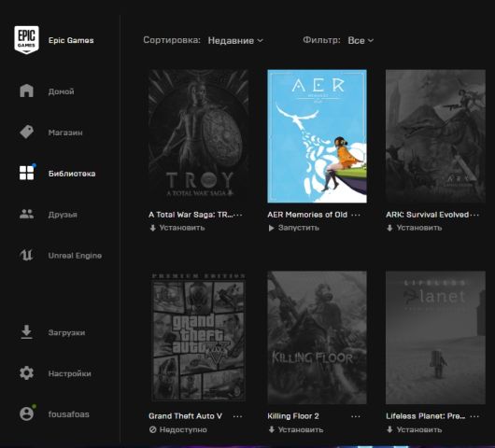Click Установить under ARK: Survival Evolved

point(414,228)
